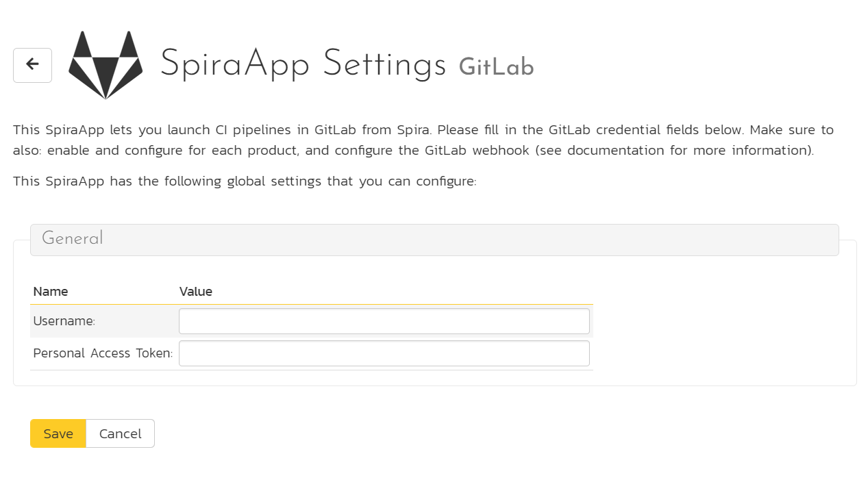Viewport: 868px width, 493px height.
Task: Cancel the settings changes
Action: point(121,433)
